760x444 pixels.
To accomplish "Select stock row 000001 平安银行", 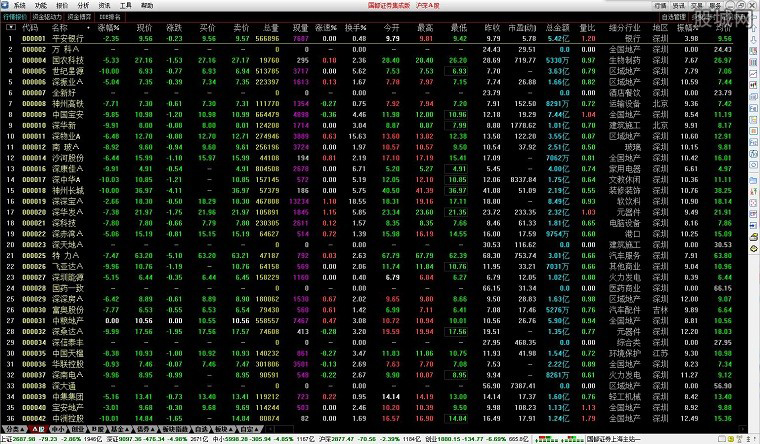I will [x=368, y=38].
